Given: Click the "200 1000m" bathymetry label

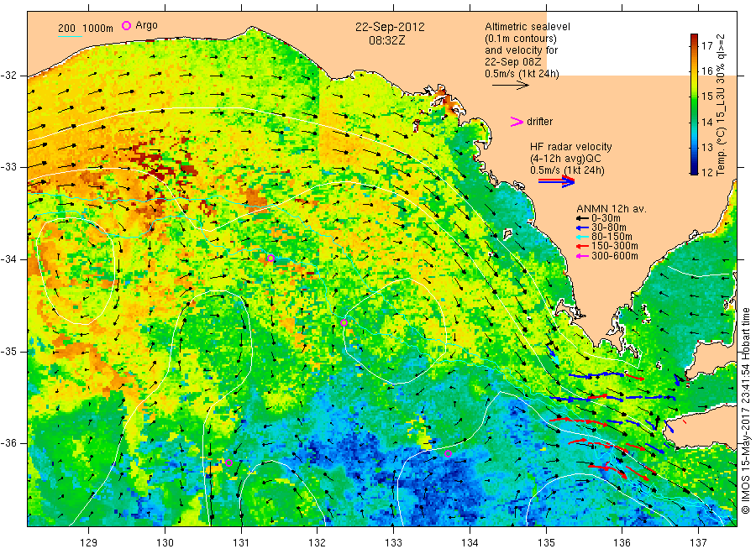Looking at the screenshot, I should coord(86,29).
